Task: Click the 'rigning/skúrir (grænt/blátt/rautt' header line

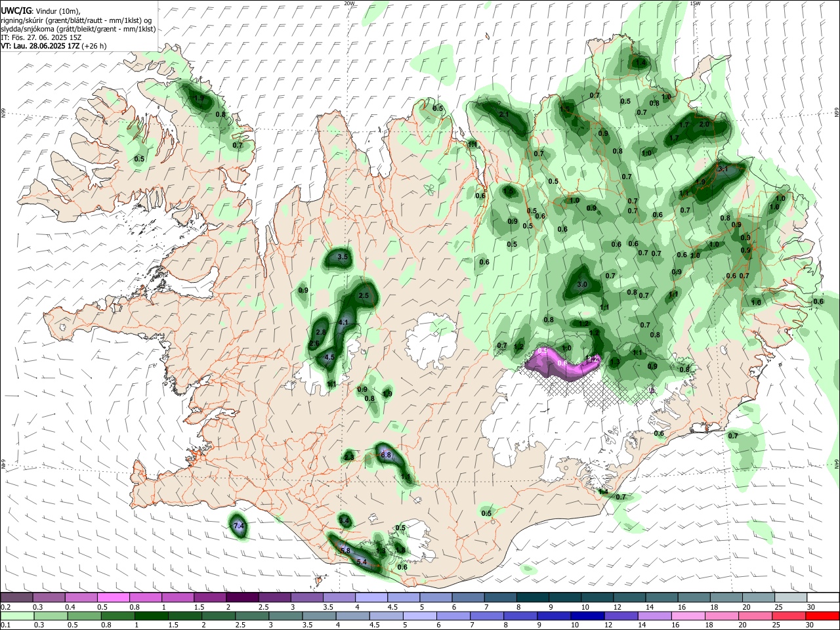Action: click(77, 20)
